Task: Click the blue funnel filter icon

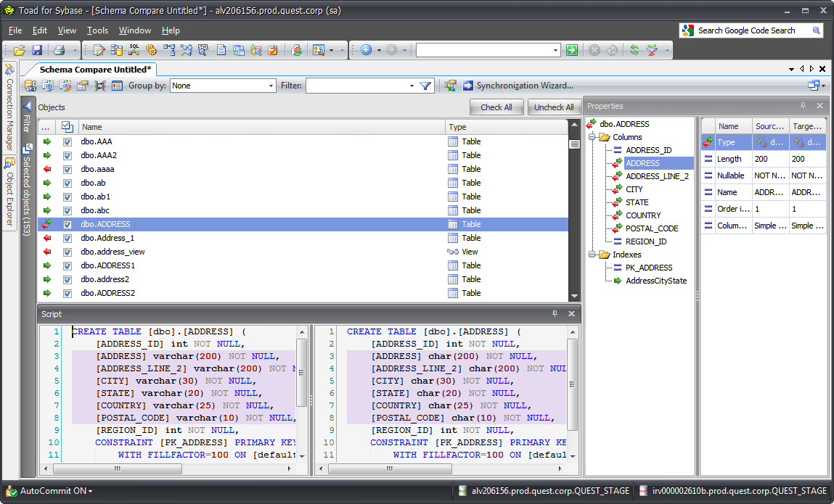Action: (425, 86)
